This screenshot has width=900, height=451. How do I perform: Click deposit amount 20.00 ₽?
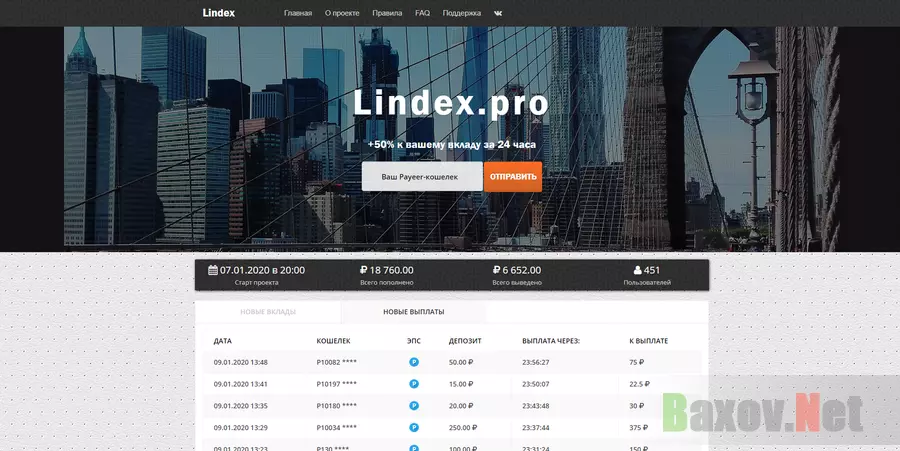pyautogui.click(x=461, y=406)
